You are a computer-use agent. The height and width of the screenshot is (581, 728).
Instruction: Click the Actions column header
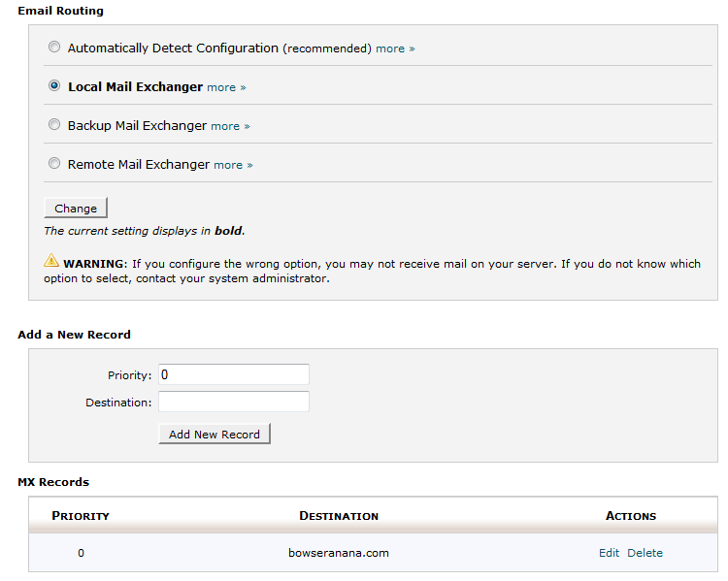[631, 516]
